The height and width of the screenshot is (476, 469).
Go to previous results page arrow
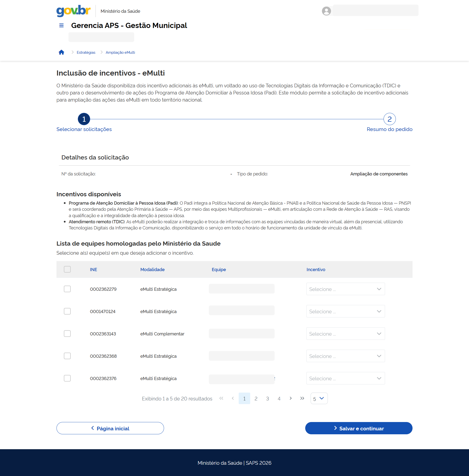pos(233,398)
